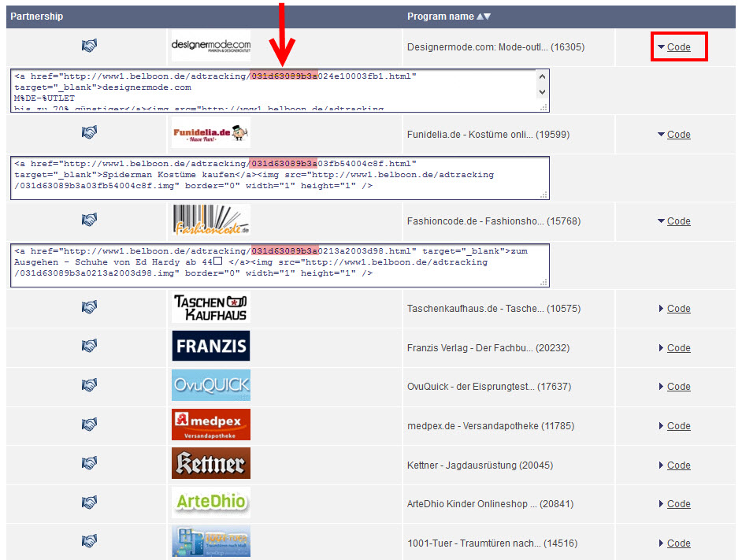742x560 pixels.
Task: Click the handshake icon in medpex.de row
Action: pos(89,425)
